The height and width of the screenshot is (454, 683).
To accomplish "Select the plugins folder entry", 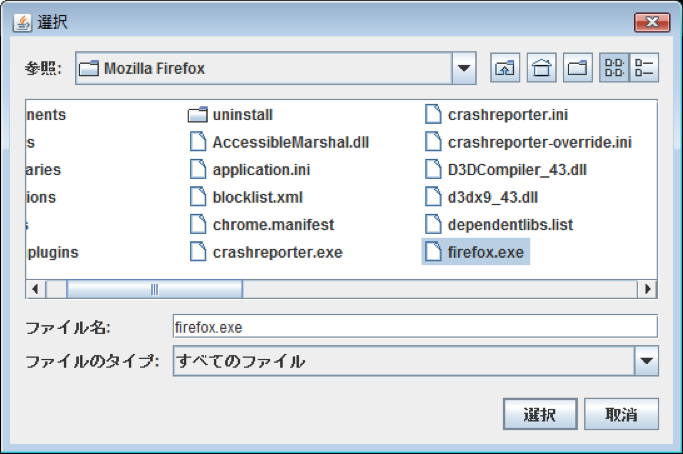I will coord(53,252).
